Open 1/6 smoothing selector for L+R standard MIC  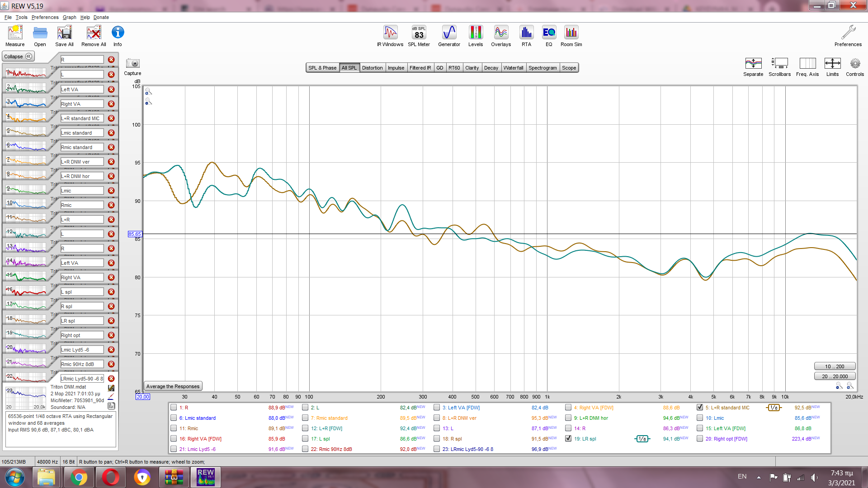(774, 408)
